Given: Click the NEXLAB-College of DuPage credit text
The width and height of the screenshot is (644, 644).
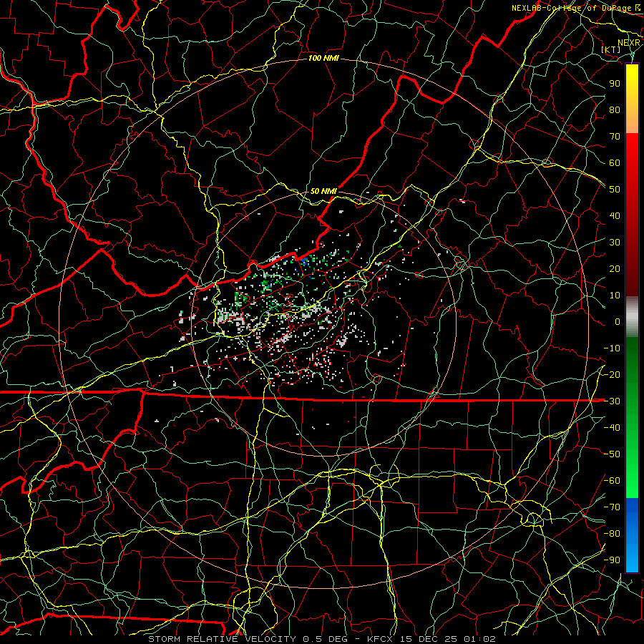Looking at the screenshot, I should (x=575, y=8).
